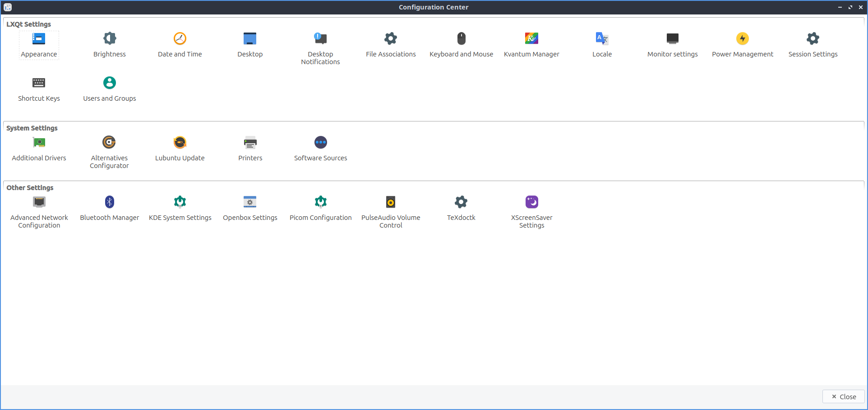Open the Locale settings
The image size is (868, 410).
pyautogui.click(x=602, y=39)
